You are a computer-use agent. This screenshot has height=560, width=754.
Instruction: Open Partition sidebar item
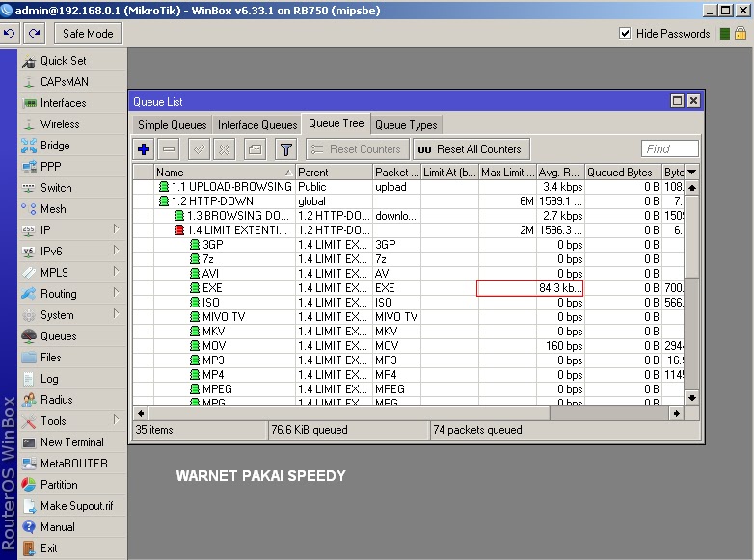pyautogui.click(x=72, y=484)
